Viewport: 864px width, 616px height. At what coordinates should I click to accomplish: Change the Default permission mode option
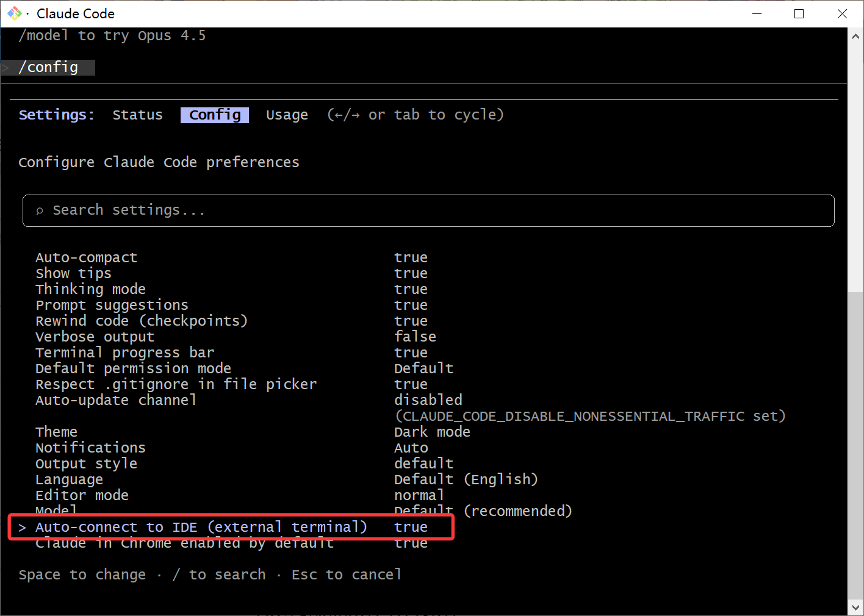[244, 368]
